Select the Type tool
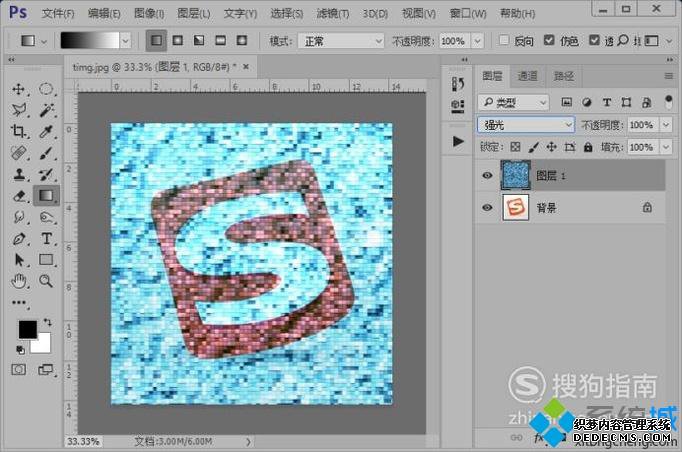The width and height of the screenshot is (682, 452). [46, 238]
